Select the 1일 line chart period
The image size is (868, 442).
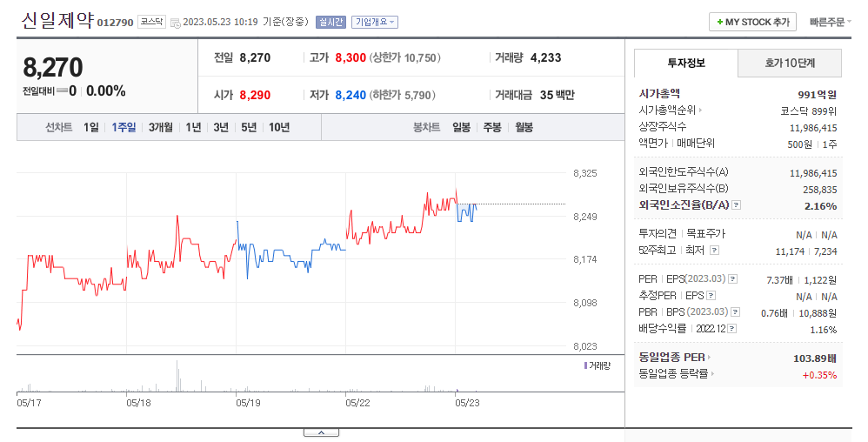[90, 127]
